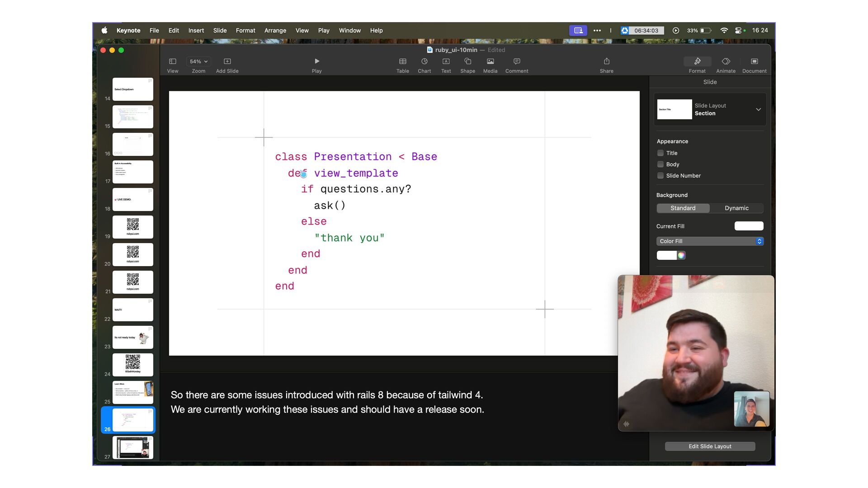
Task: Add a Text box via toolbar
Action: coord(446,61)
